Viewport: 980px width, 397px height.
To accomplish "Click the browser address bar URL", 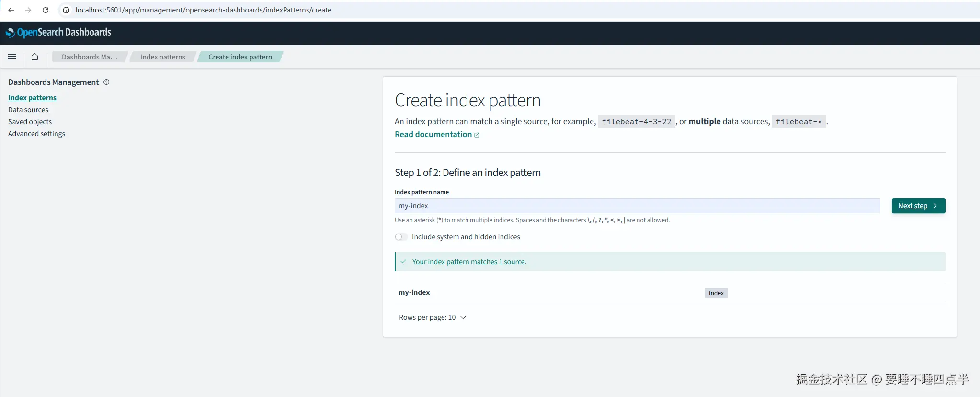I will pyautogui.click(x=203, y=10).
